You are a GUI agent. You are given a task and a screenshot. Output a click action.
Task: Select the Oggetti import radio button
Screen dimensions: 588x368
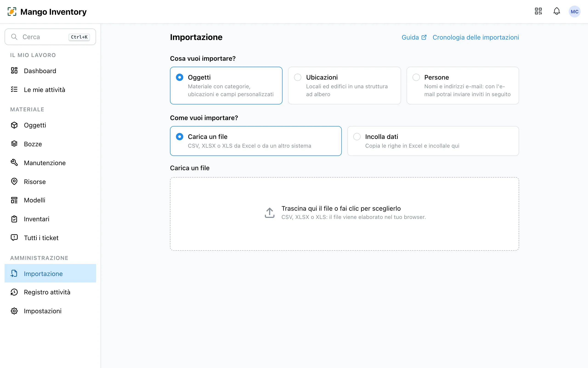click(x=180, y=78)
